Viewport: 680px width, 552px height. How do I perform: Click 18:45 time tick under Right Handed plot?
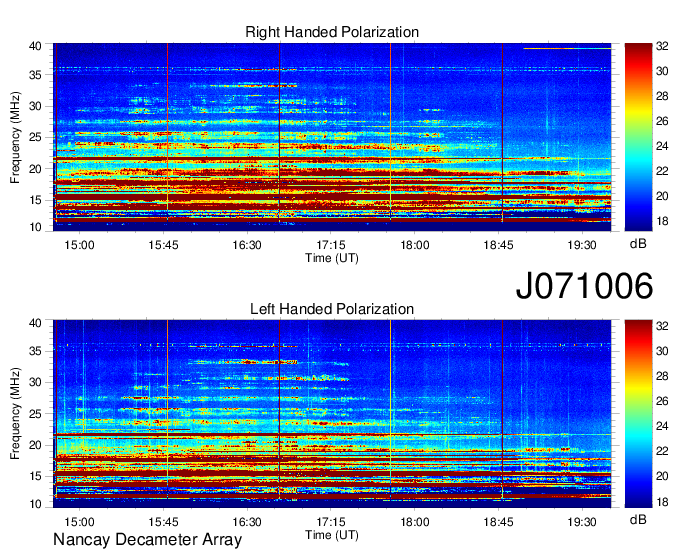tap(498, 245)
